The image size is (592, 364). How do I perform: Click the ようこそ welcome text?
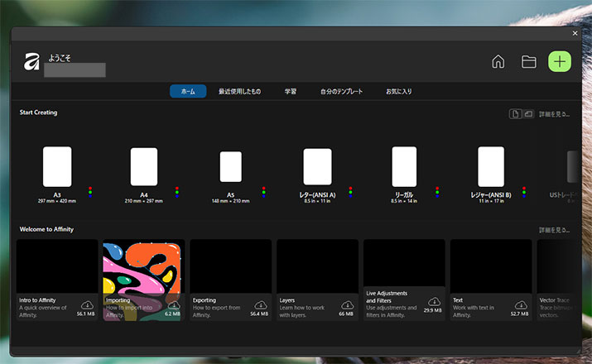(x=60, y=58)
